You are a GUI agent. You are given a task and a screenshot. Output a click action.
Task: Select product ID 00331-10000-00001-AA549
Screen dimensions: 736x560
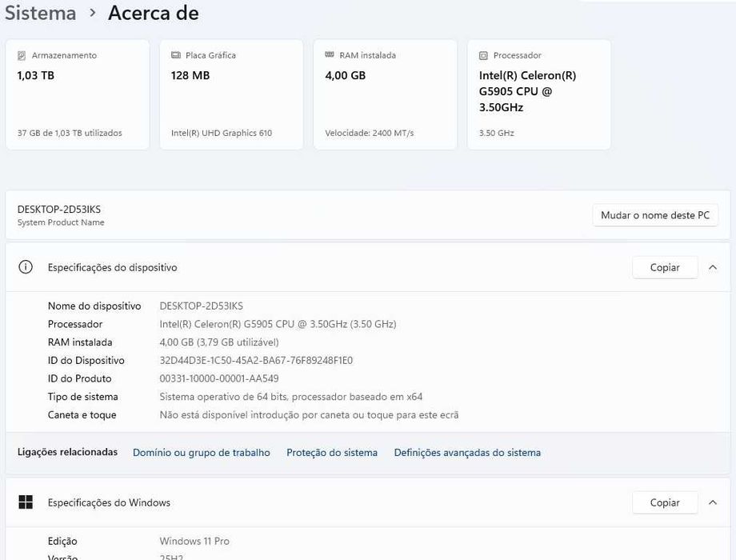(219, 378)
